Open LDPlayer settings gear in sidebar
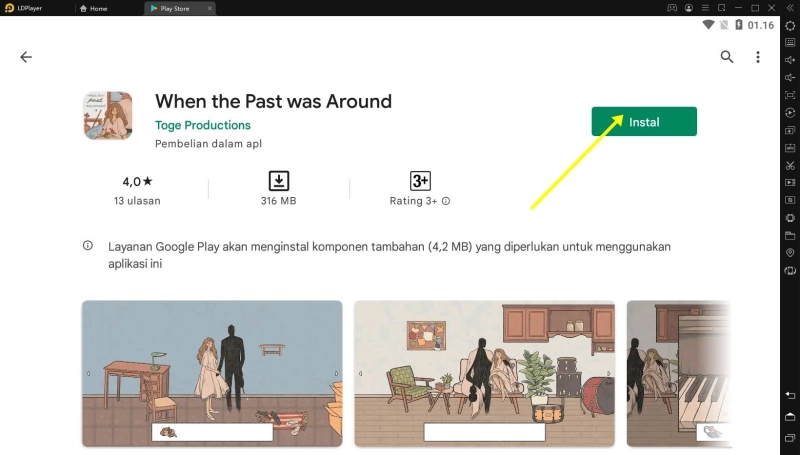The width and height of the screenshot is (800, 455). (790, 26)
